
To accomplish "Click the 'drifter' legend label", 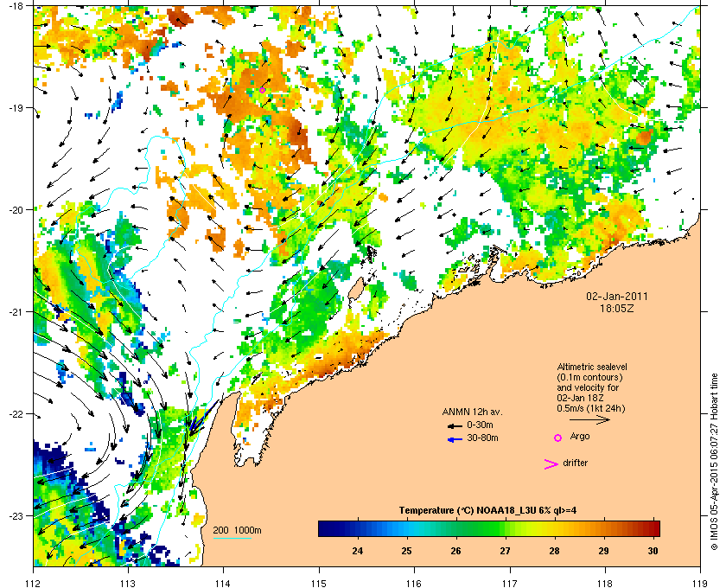I will click(575, 463).
